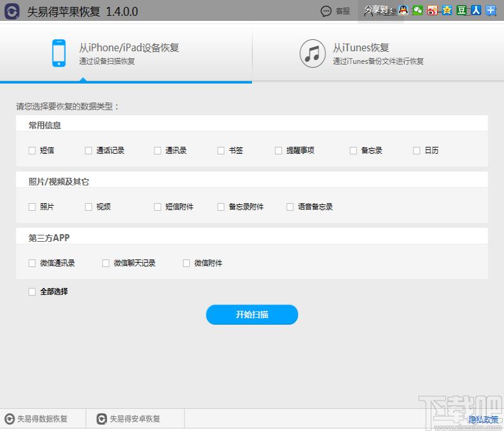Open 失易得数据恢复 link in footer
The image size is (504, 431).
[42, 419]
